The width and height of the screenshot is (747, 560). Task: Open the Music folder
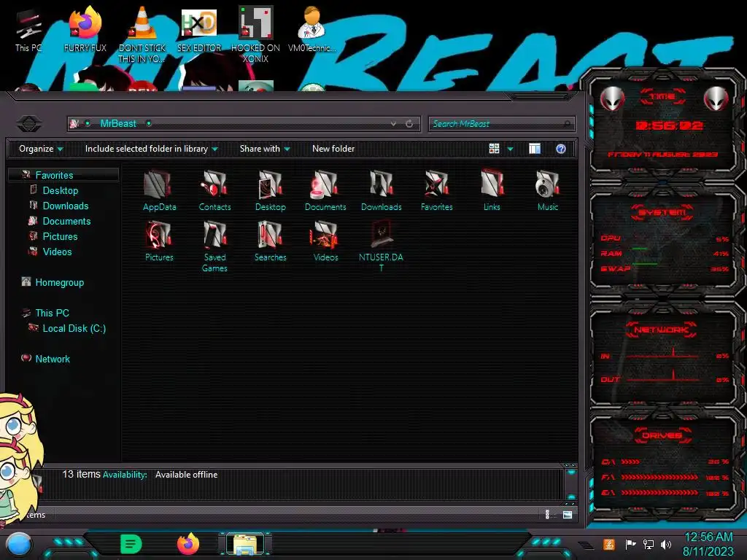click(x=547, y=190)
